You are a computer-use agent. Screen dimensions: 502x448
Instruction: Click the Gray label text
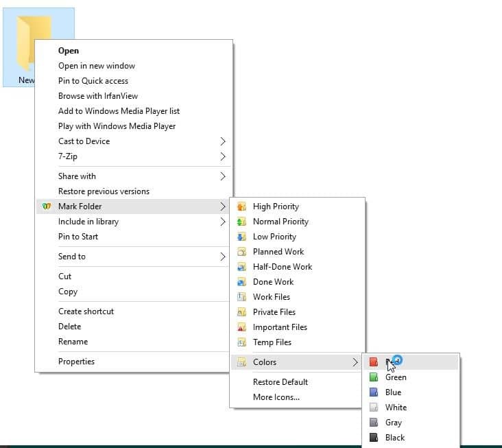394,423
